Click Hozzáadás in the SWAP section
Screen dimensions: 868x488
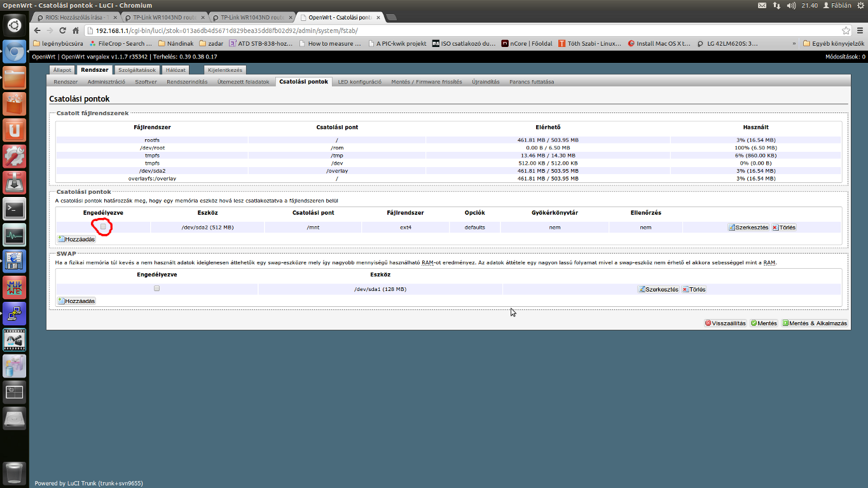coord(76,301)
